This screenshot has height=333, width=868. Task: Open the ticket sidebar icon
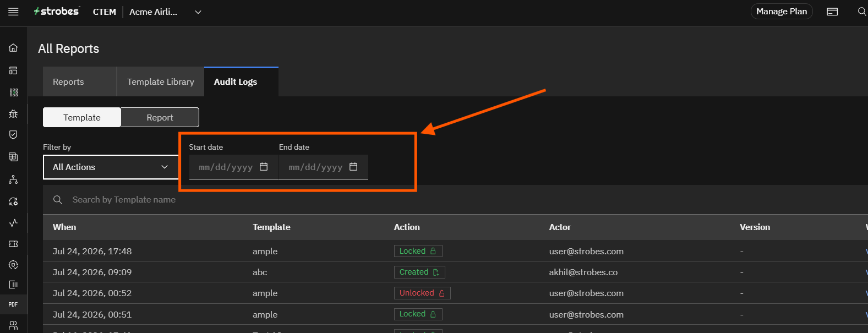pyautogui.click(x=13, y=244)
